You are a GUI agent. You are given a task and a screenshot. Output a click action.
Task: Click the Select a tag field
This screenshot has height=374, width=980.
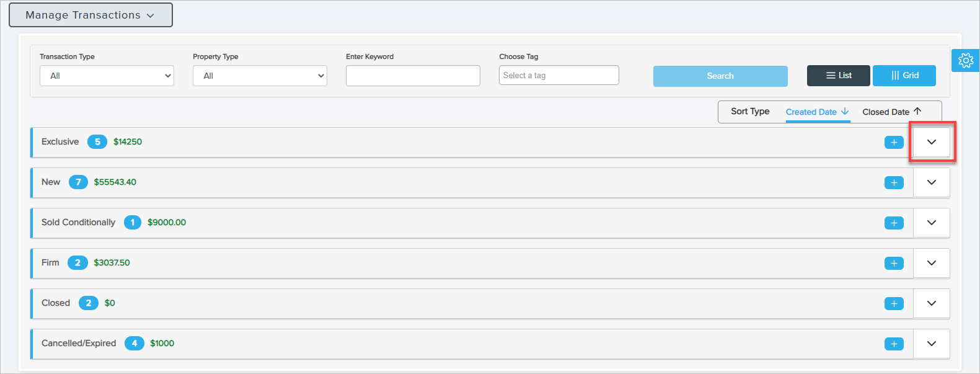point(558,76)
